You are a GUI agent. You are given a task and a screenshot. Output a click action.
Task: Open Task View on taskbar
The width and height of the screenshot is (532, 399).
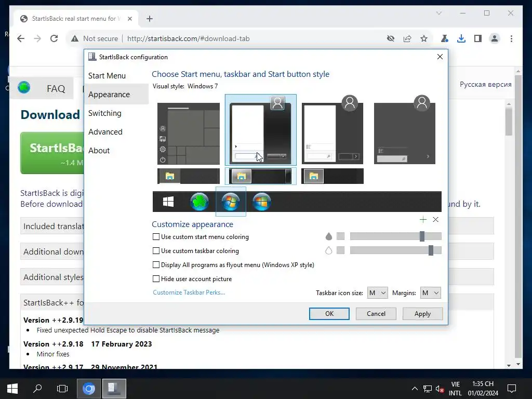click(x=62, y=389)
